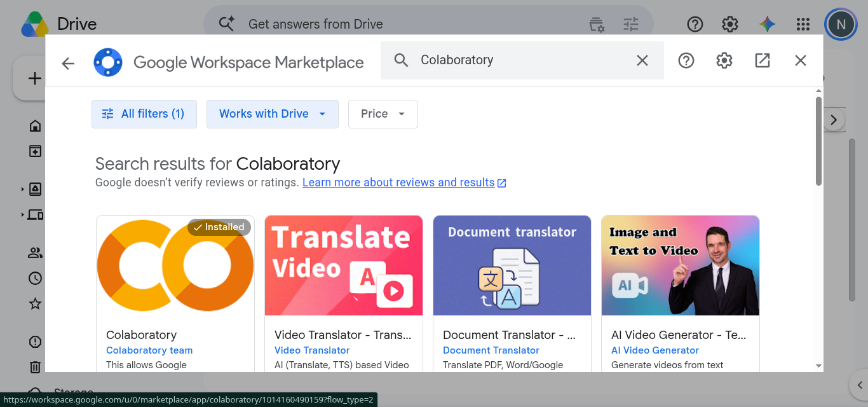Screen dimensions: 868x407
Task: Open My Drive sidebar icon
Action: pos(36,189)
